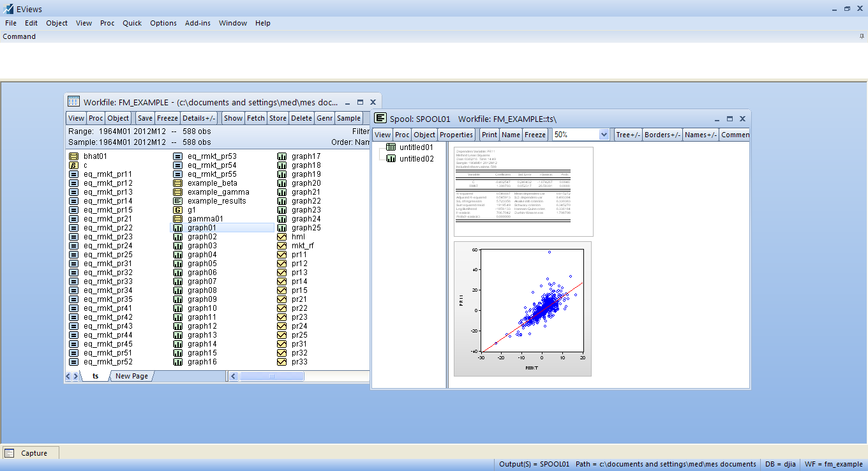Select untitled02 in the spool tree
868x471 pixels.
[416, 159]
